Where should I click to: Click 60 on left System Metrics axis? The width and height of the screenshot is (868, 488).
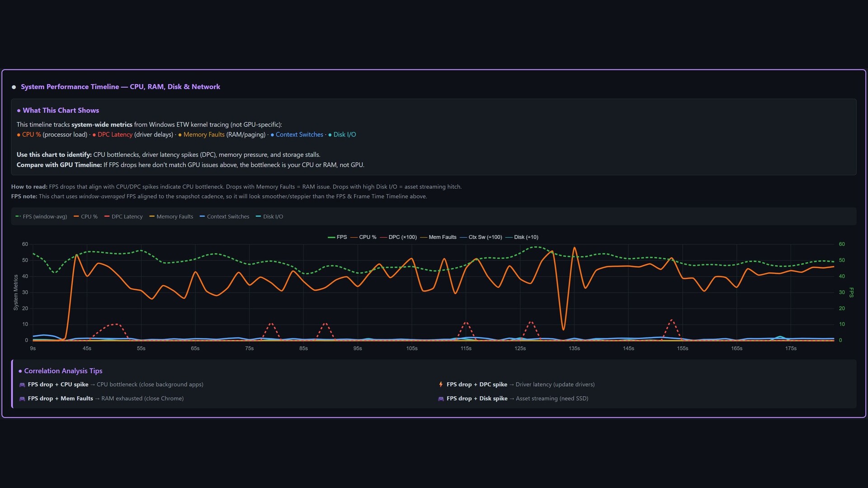(x=25, y=244)
